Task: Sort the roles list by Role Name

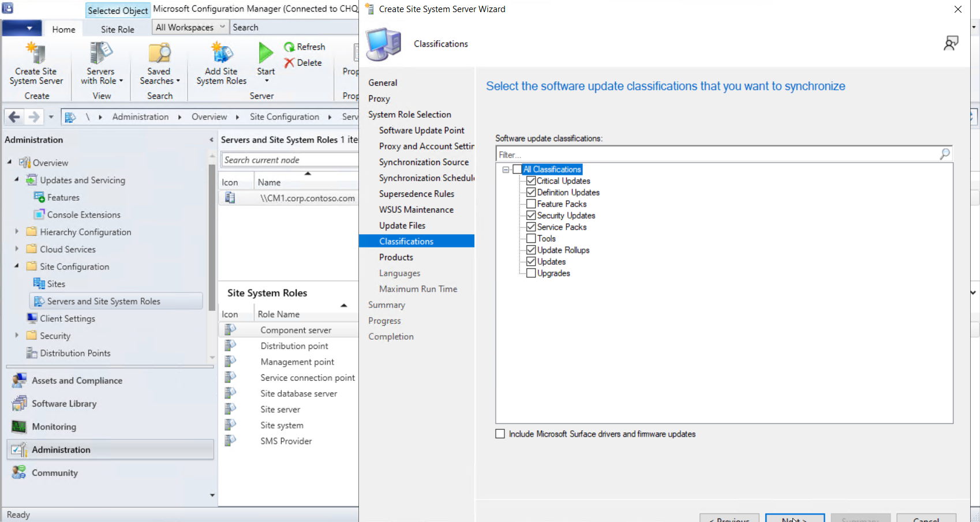Action: pyautogui.click(x=279, y=314)
